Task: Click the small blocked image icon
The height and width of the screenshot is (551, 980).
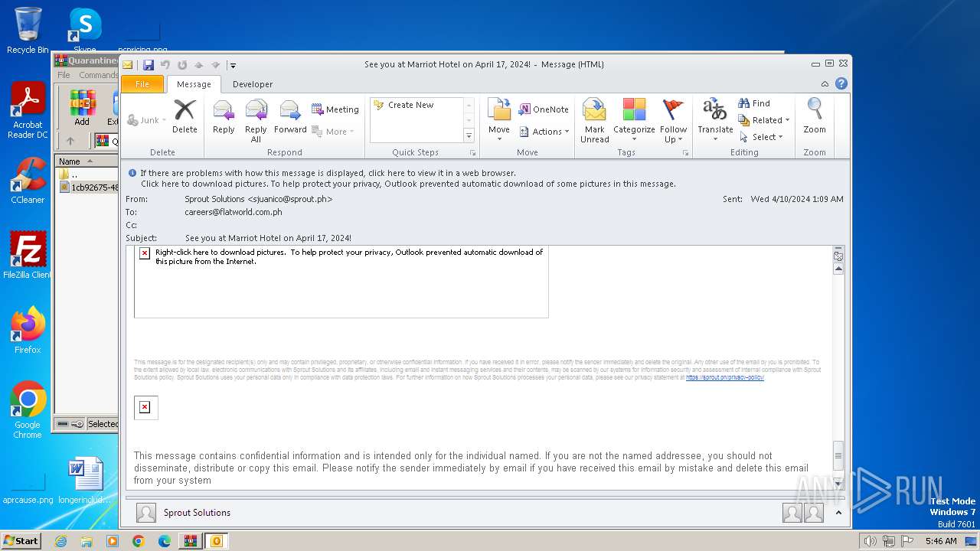Action: (x=145, y=407)
